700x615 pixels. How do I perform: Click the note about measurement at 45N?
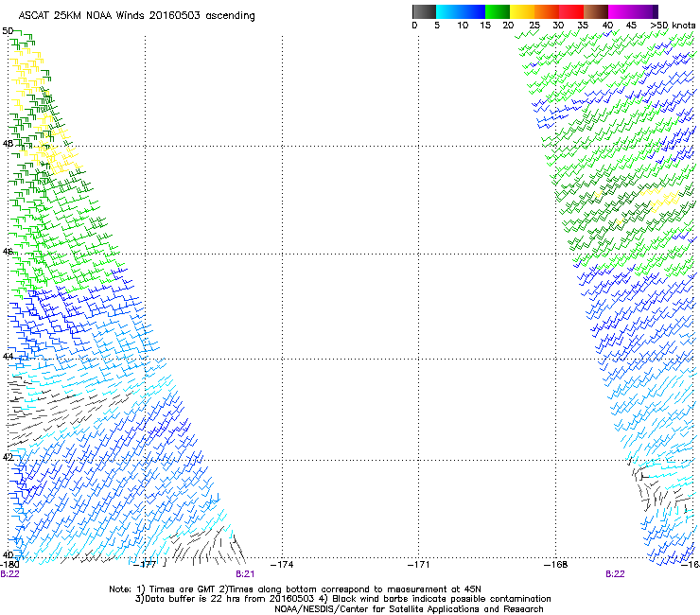tap(350, 589)
